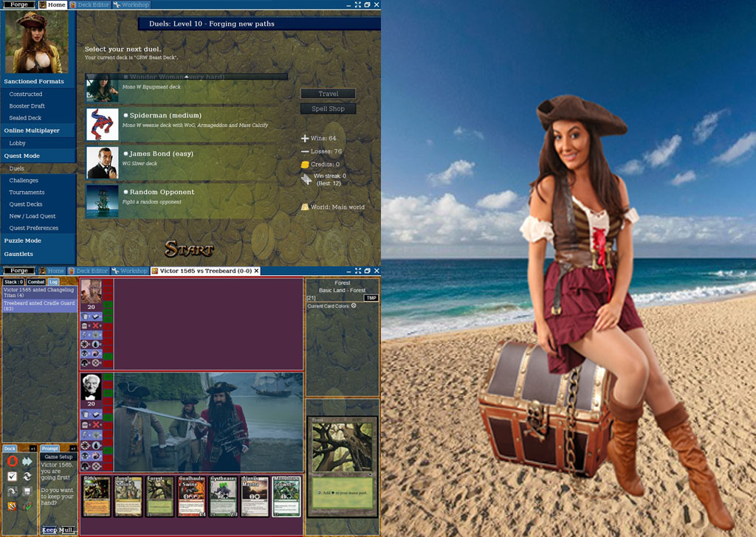Click Victor's flashback zone icon
Screen dimensions: 756x537
point(86,435)
